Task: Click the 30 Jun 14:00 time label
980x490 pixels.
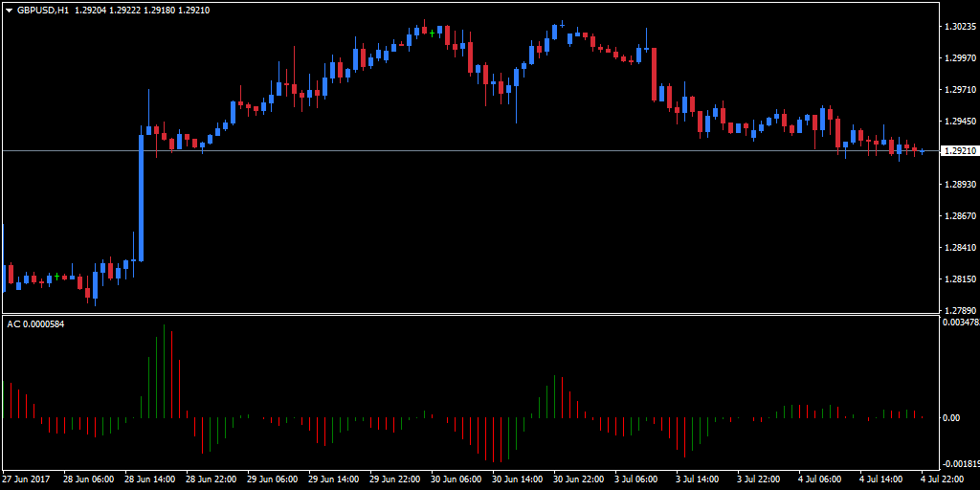Action: click(518, 479)
